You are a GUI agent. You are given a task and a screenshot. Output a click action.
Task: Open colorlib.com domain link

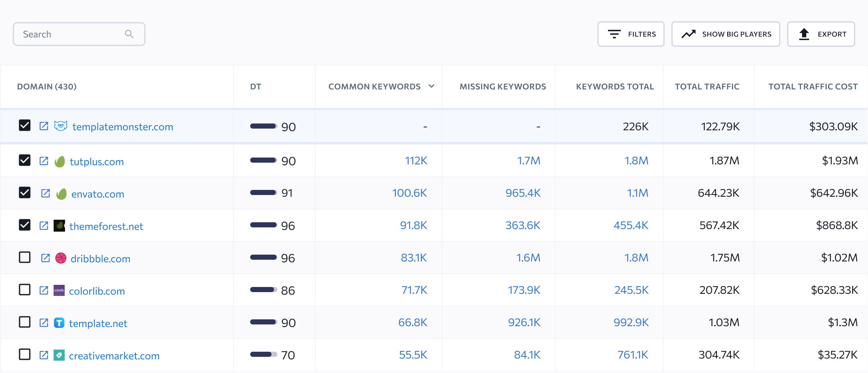coord(97,291)
